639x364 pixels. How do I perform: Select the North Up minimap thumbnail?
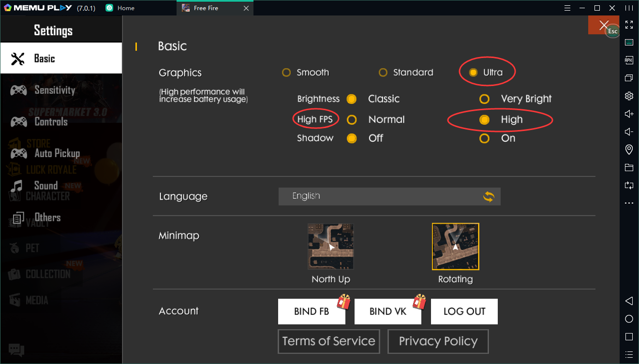(331, 247)
